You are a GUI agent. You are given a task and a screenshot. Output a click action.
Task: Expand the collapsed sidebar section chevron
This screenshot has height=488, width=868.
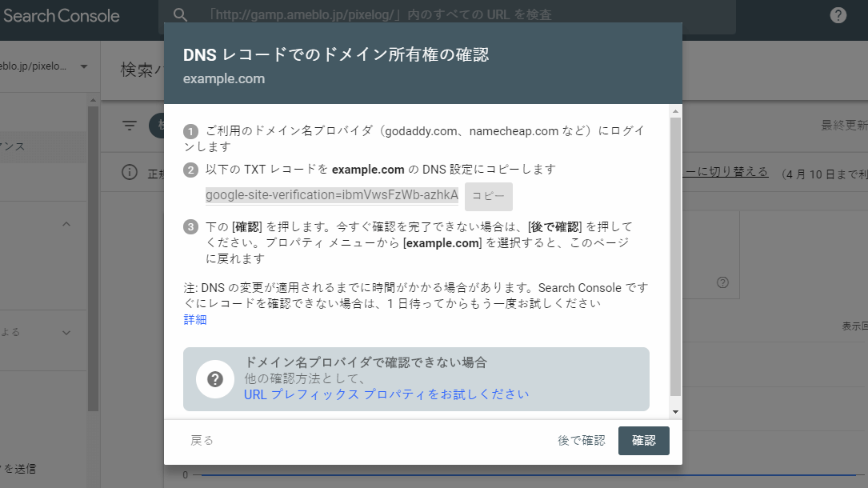(x=66, y=331)
